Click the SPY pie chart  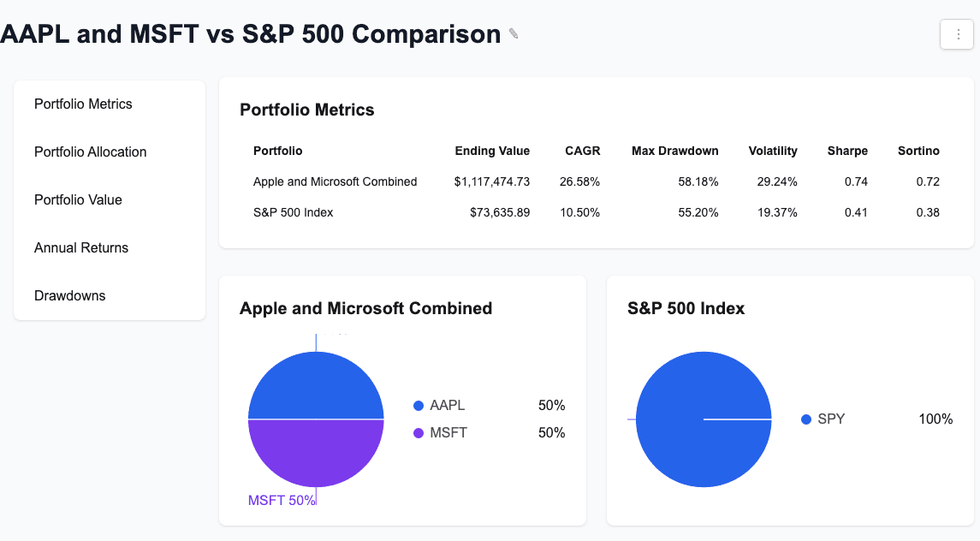tap(703, 419)
